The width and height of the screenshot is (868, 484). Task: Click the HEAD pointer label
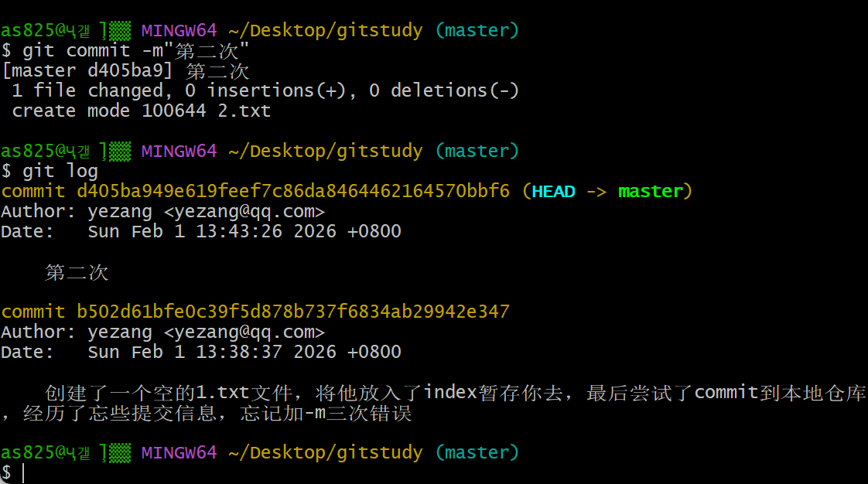(553, 192)
